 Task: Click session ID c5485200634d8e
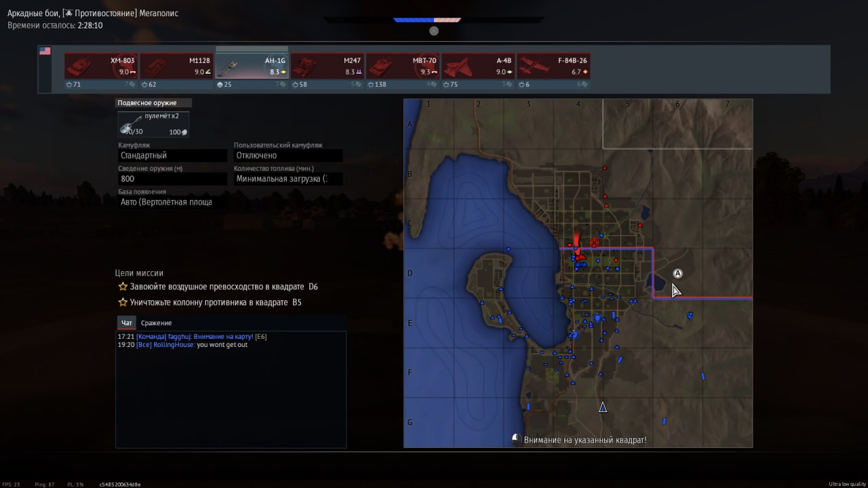coord(120,484)
